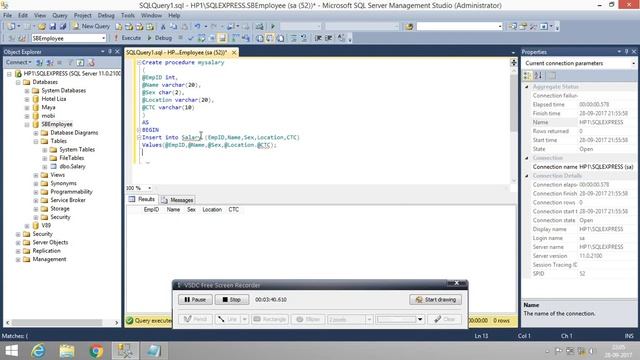Click the Decrease Indent icon
This screenshot has width=640, height=360.
(318, 38)
